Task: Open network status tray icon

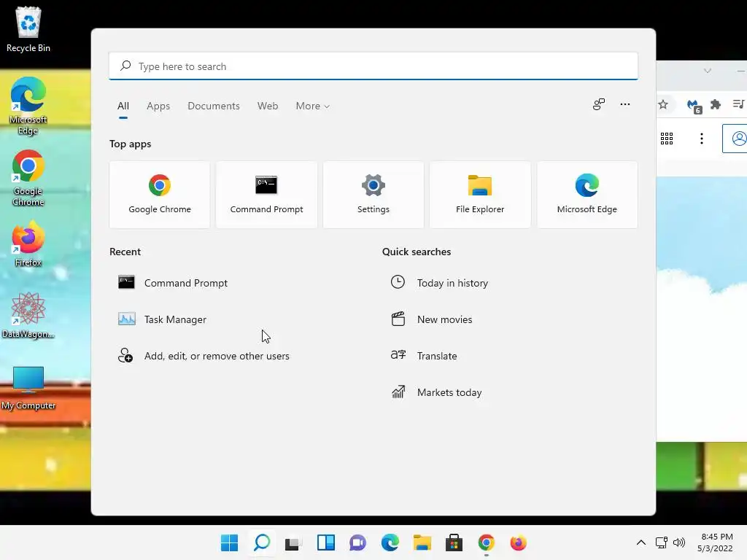Action: (x=661, y=542)
